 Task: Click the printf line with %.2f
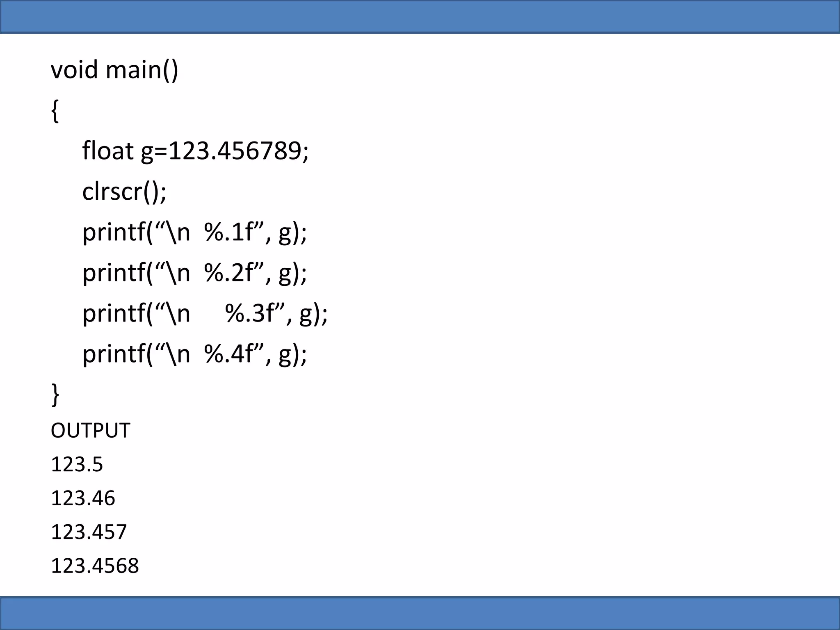pyautogui.click(x=194, y=273)
